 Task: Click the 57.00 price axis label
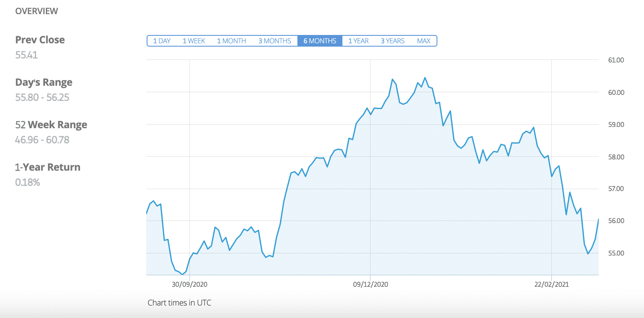coord(616,189)
